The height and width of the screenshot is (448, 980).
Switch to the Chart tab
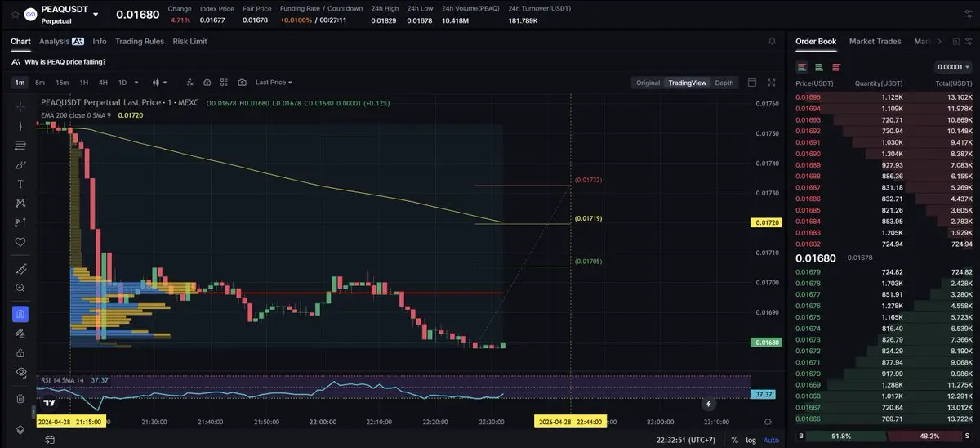coord(20,41)
